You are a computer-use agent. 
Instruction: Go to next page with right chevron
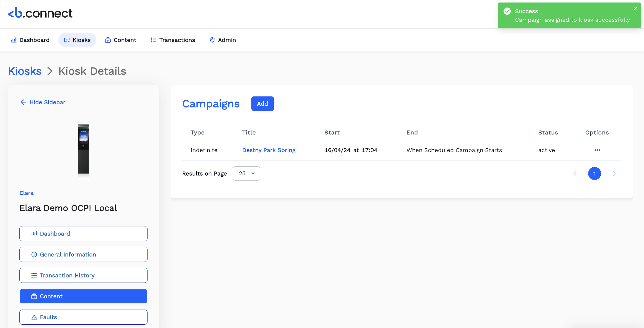(614, 173)
